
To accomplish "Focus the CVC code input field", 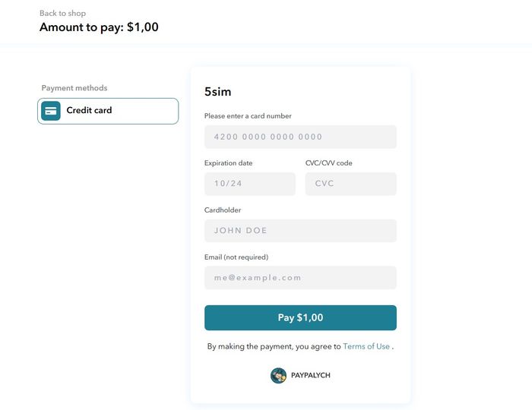I will point(351,184).
